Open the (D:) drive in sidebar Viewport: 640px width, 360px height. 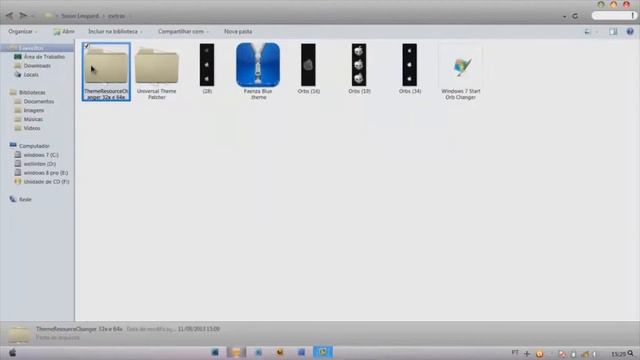click(35, 164)
